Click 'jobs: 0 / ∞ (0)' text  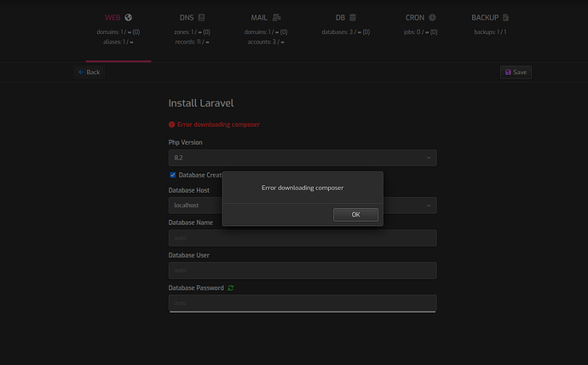tap(420, 32)
